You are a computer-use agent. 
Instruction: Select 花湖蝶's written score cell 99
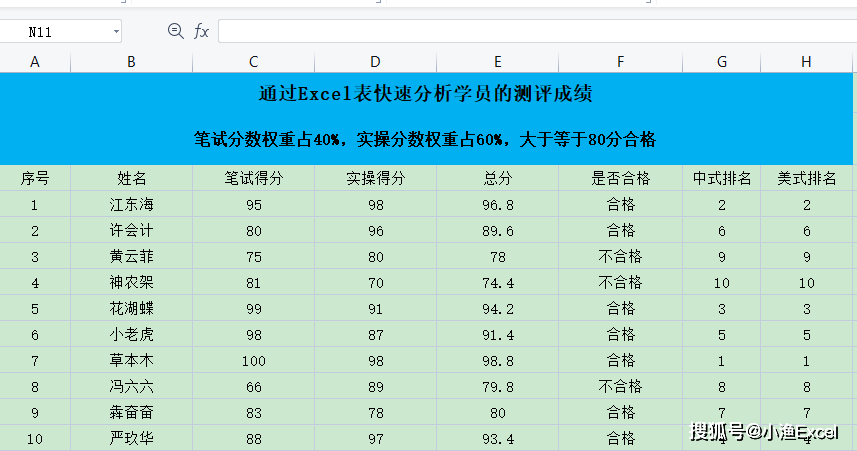click(254, 308)
